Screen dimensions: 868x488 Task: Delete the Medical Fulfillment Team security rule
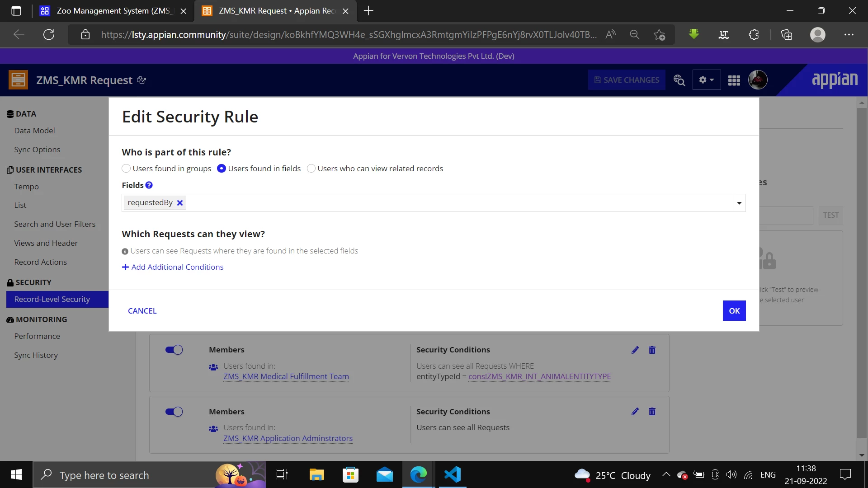pyautogui.click(x=652, y=350)
